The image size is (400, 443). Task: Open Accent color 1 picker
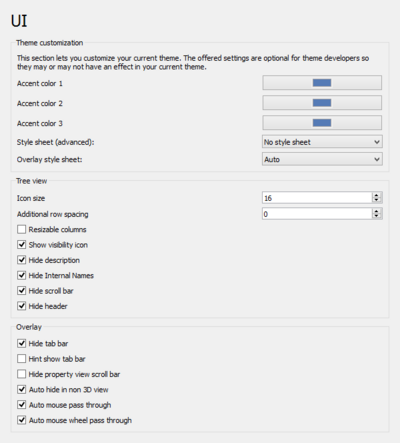322,83
